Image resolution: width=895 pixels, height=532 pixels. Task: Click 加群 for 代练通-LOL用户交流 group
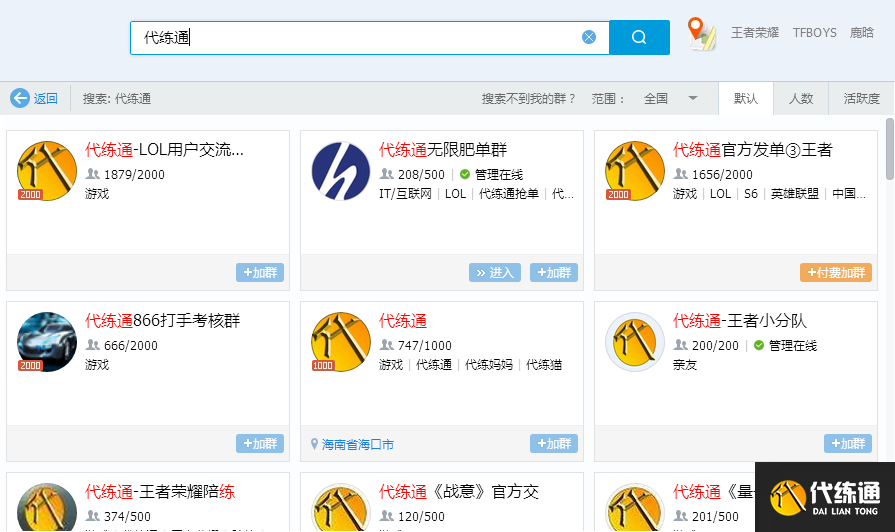(x=260, y=273)
